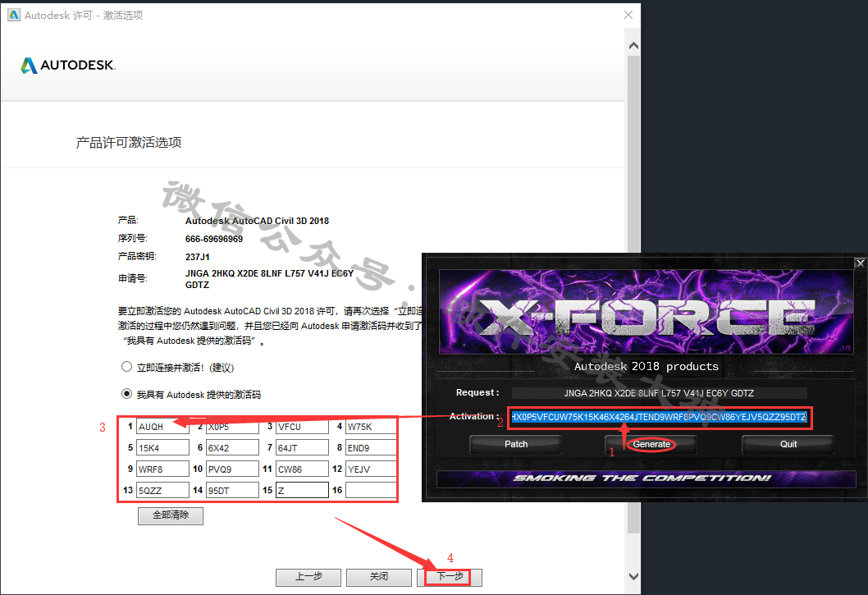Click the Patch button in X-Force window
The height and width of the screenshot is (595, 868).
516,444
